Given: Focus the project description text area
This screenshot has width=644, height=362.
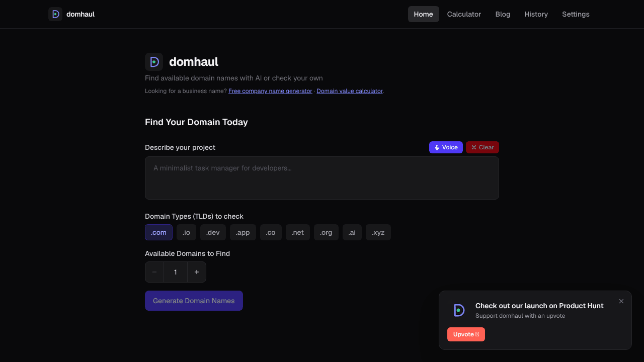Looking at the screenshot, I should pyautogui.click(x=322, y=178).
